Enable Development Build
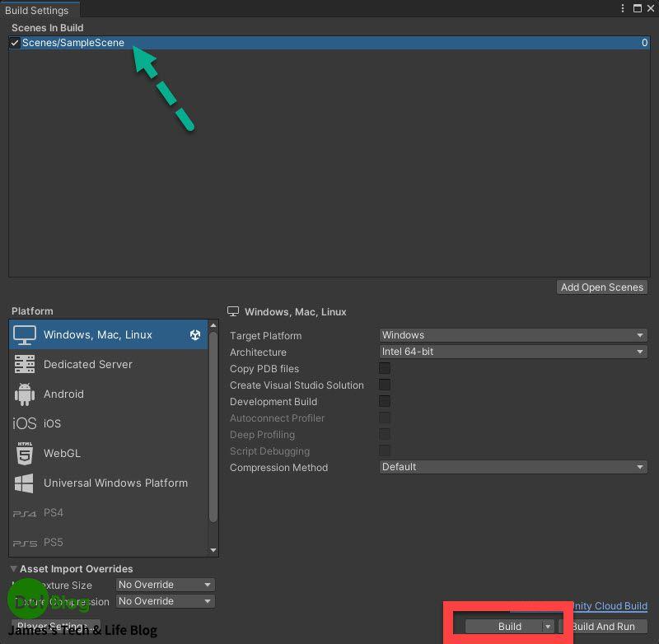 [x=385, y=402]
